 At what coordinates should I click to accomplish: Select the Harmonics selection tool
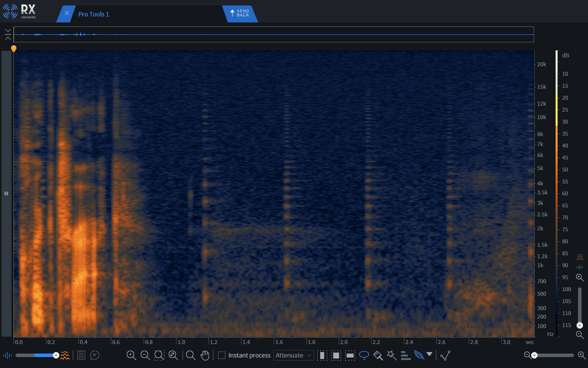[x=406, y=355]
